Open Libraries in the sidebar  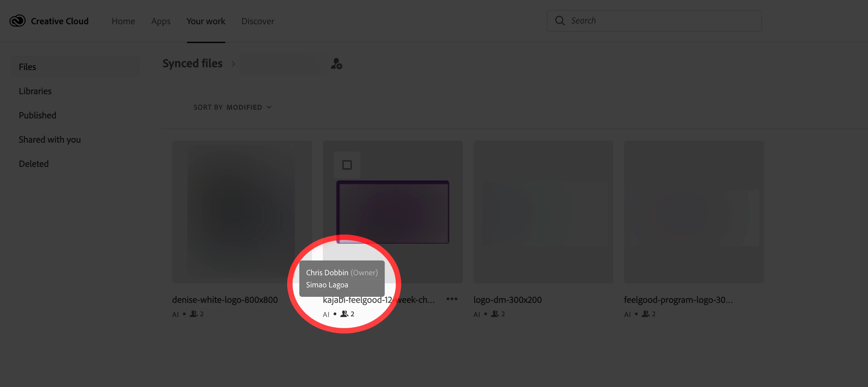coord(35,91)
